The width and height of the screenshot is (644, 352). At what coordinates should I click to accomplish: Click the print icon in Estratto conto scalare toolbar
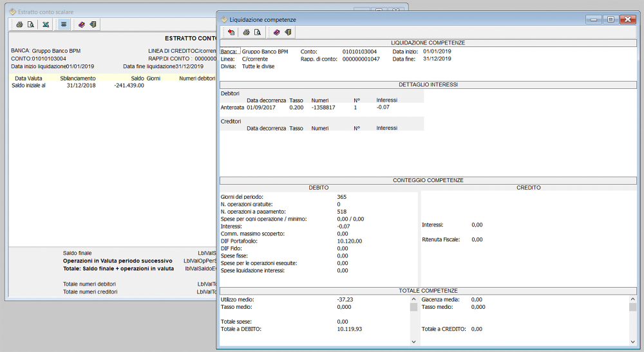[19, 24]
